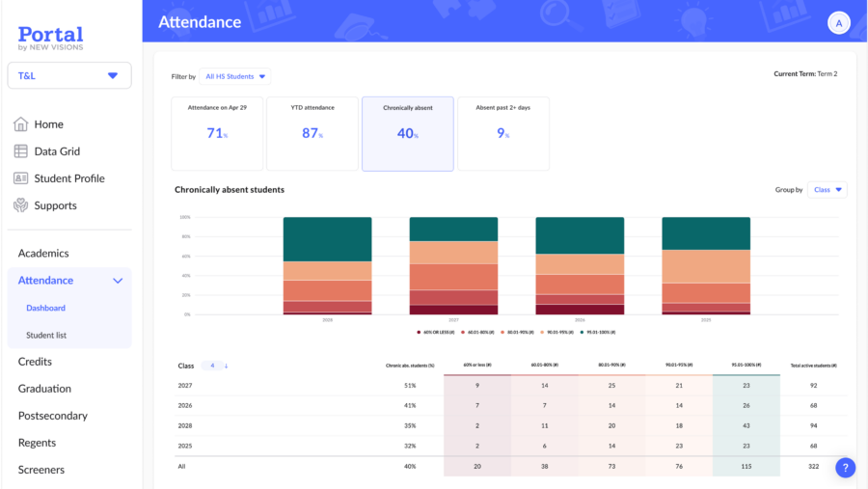868x489 pixels.
Task: Open Student list under Attendance
Action: (46, 335)
